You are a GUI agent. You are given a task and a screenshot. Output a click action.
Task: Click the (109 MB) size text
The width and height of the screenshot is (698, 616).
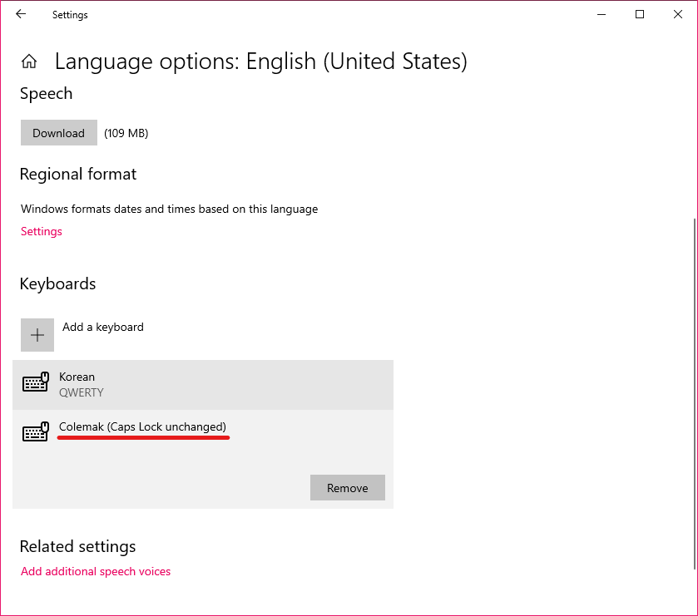click(126, 133)
